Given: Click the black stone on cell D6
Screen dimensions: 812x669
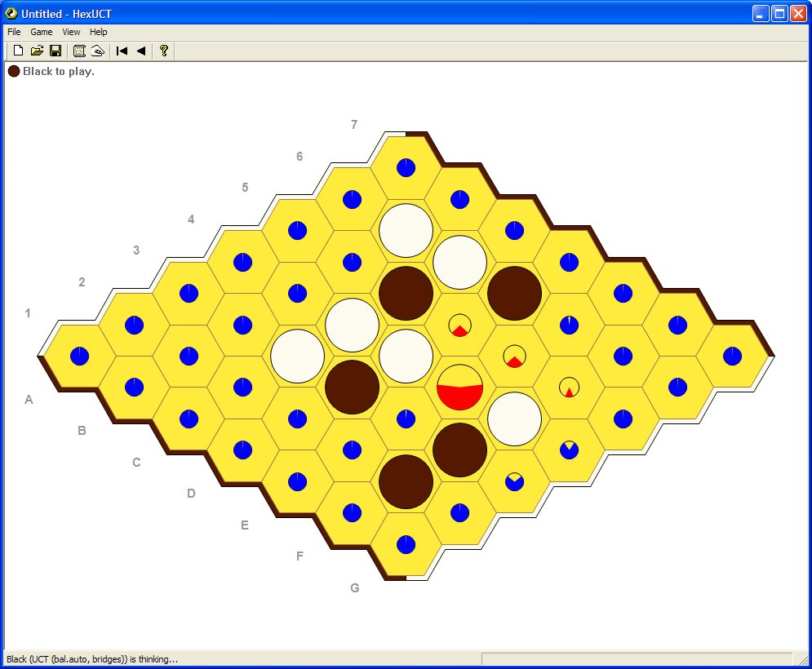Looking at the screenshot, I should [x=515, y=293].
